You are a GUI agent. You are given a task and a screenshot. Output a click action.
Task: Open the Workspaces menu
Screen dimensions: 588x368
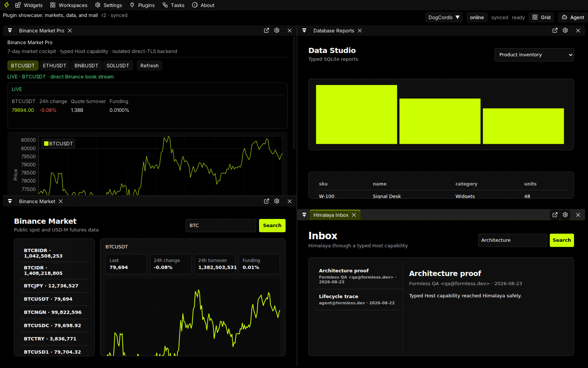69,5
